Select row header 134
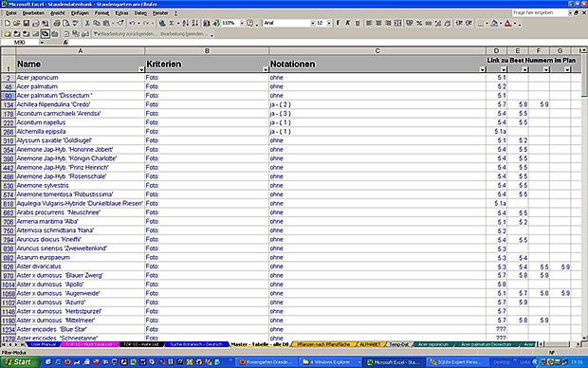 tap(9, 104)
